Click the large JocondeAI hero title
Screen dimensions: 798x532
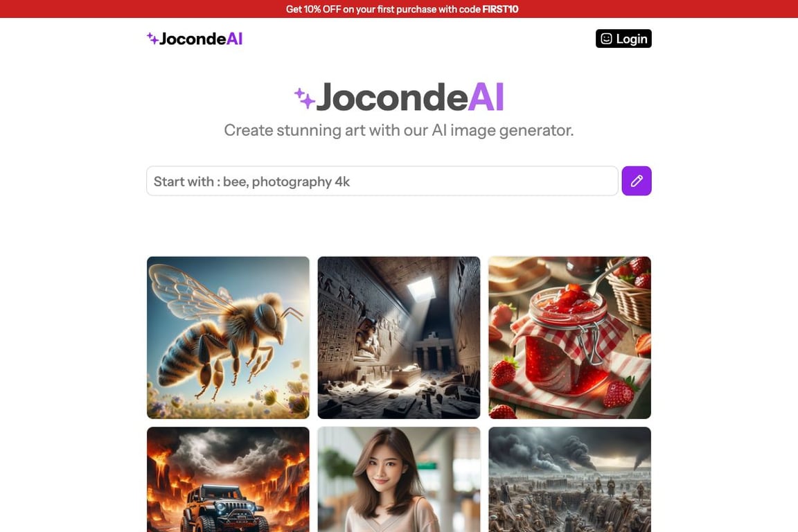click(399, 97)
